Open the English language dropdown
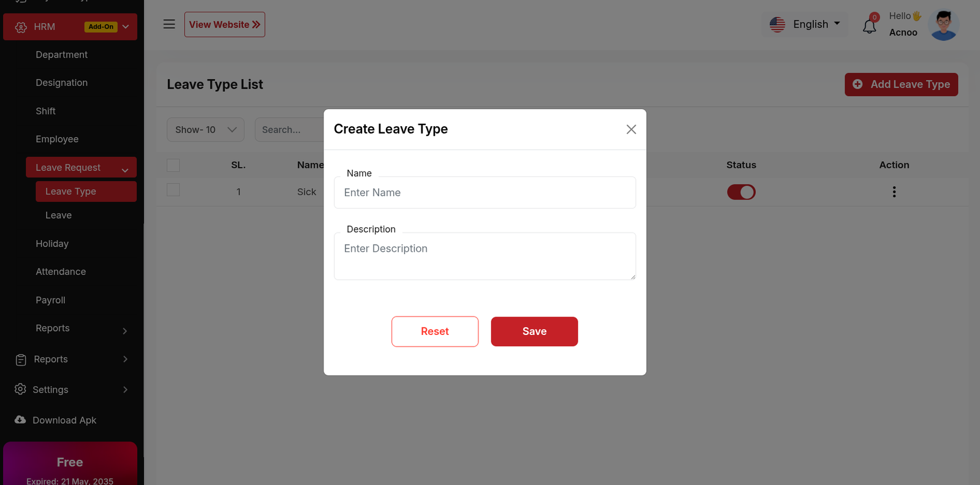The width and height of the screenshot is (980, 485). click(x=805, y=24)
